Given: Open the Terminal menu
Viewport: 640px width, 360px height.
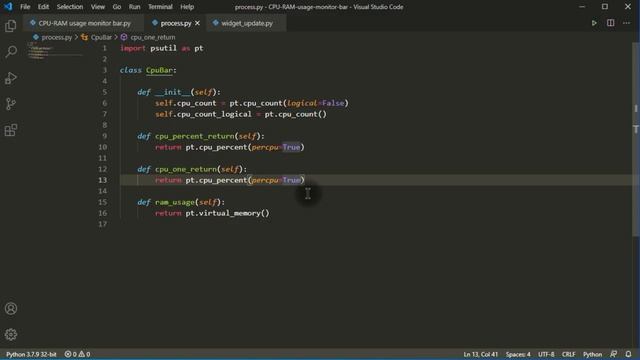Looking at the screenshot, I should point(160,7).
